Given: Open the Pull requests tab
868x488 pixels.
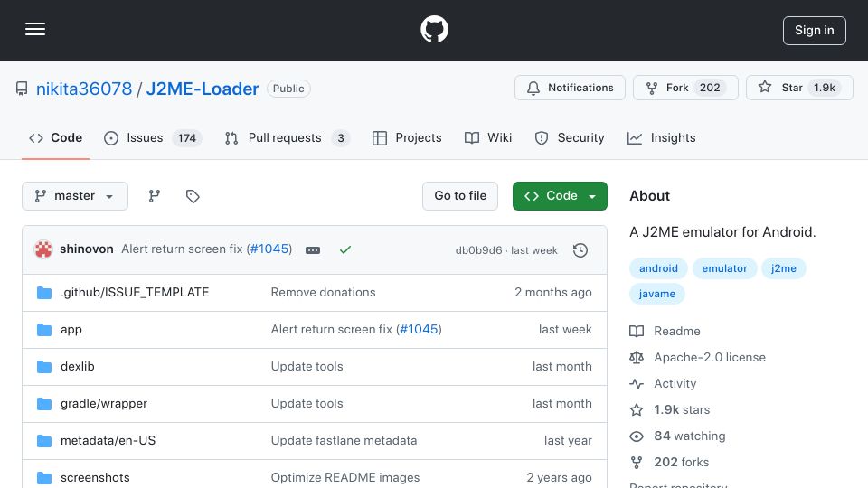Looking at the screenshot, I should (288, 137).
